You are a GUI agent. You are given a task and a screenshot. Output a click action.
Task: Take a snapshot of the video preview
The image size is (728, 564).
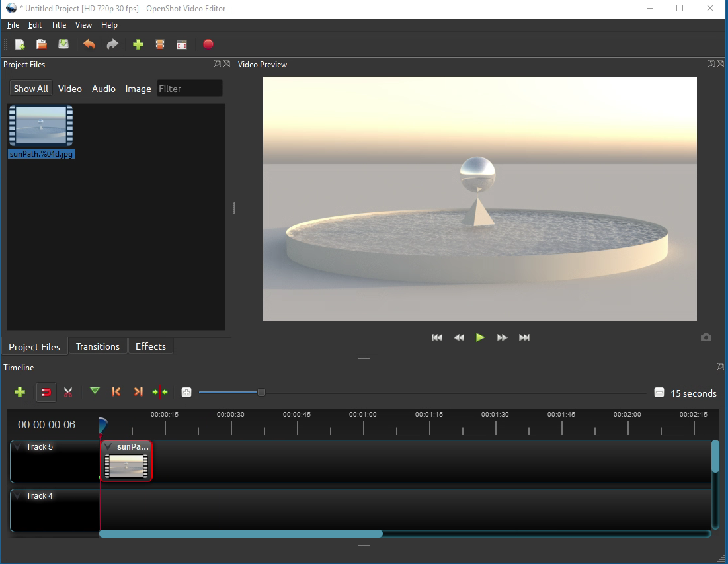706,337
